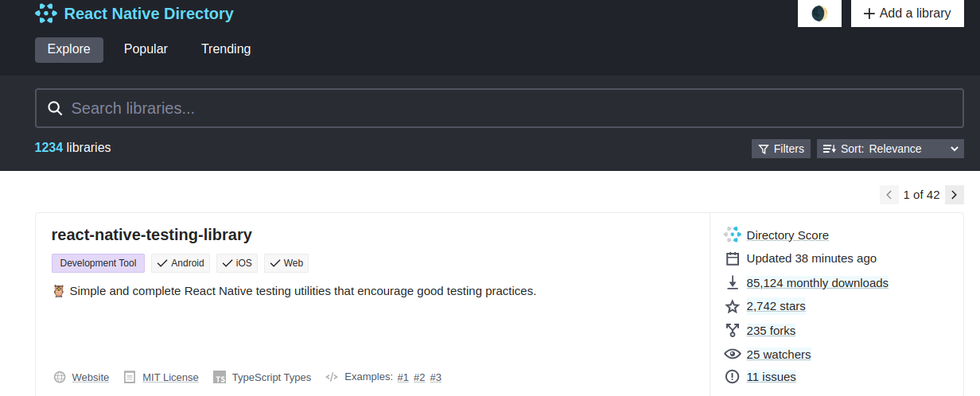
Task: Open the MIT License link
Action: [x=170, y=378]
